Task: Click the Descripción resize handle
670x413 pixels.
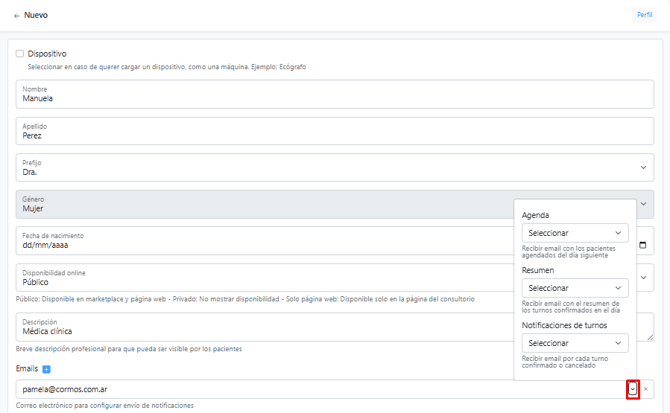Action: click(650, 337)
